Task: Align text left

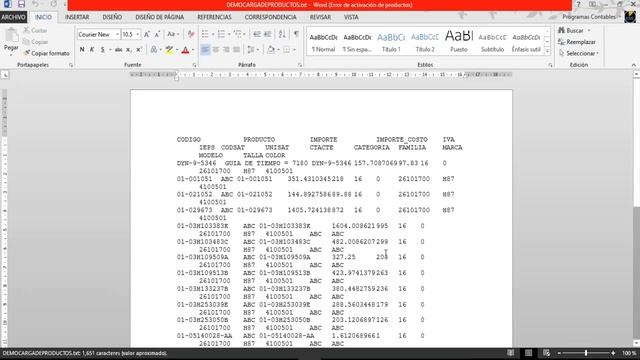Action: (x=205, y=50)
